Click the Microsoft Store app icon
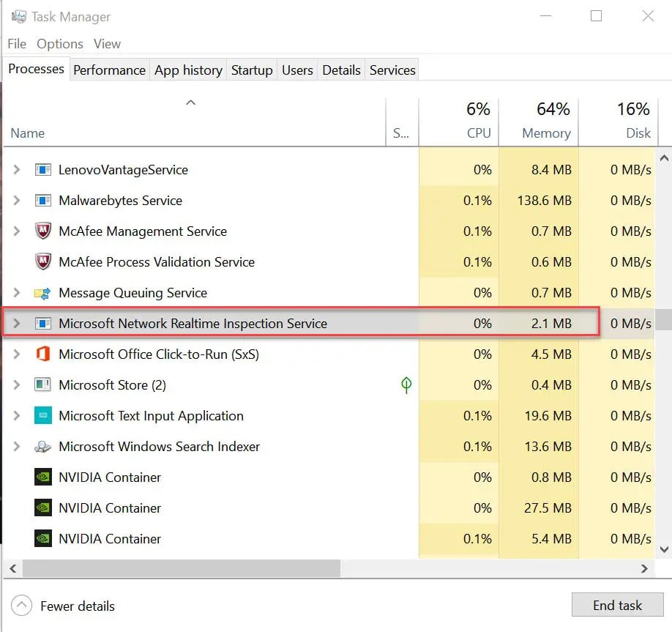This screenshot has height=632, width=672. pos(43,384)
